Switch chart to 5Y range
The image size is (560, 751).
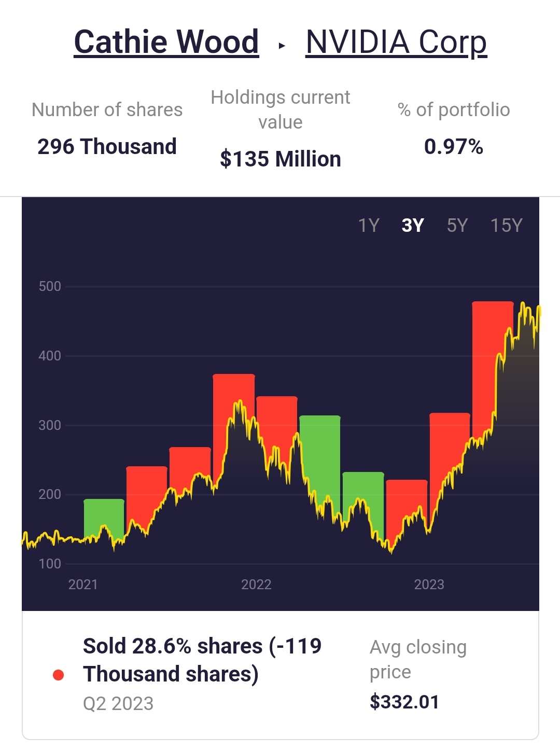(457, 225)
